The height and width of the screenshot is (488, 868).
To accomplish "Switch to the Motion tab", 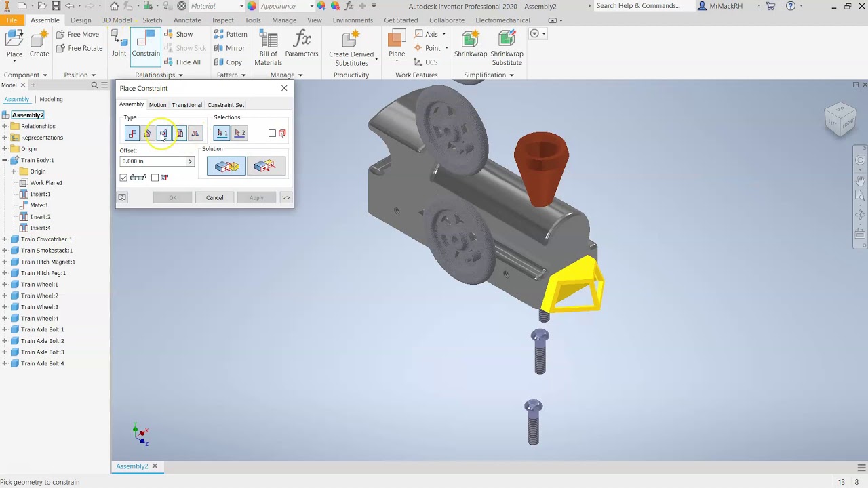I will click(x=157, y=105).
